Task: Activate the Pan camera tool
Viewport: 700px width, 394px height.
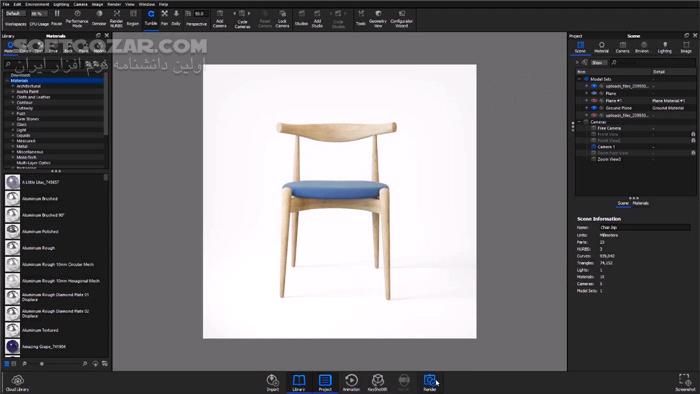Action: click(164, 18)
